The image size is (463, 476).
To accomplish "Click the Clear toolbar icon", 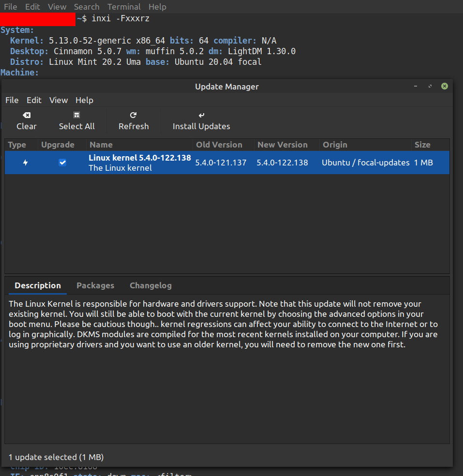I will pyautogui.click(x=27, y=115).
